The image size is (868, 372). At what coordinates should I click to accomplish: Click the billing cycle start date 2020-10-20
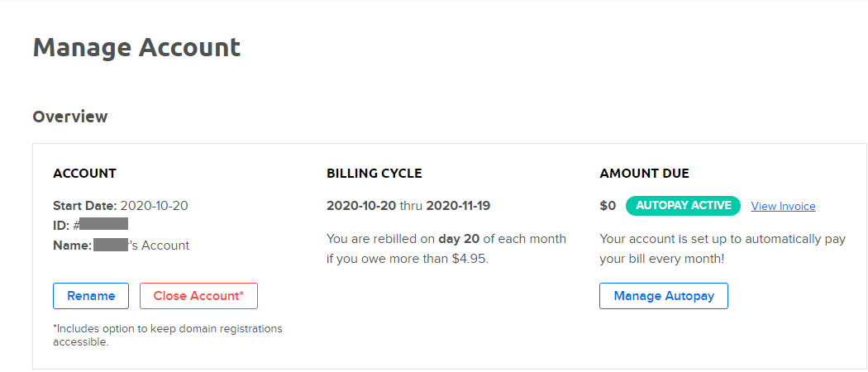(361, 206)
